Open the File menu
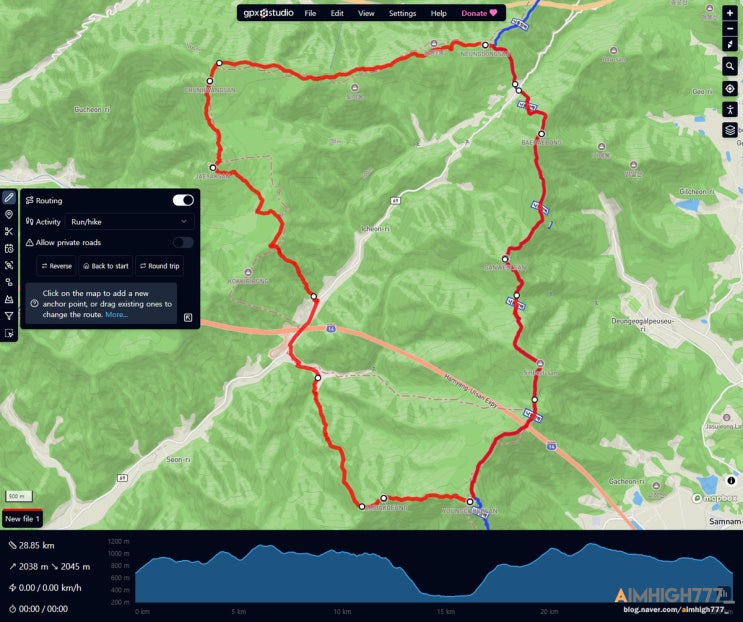This screenshot has height=622, width=743. pos(310,13)
